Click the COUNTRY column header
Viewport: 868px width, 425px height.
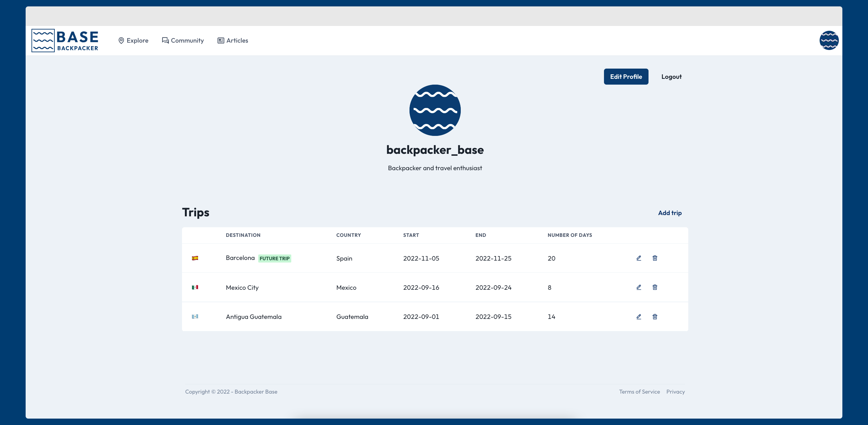pyautogui.click(x=348, y=235)
